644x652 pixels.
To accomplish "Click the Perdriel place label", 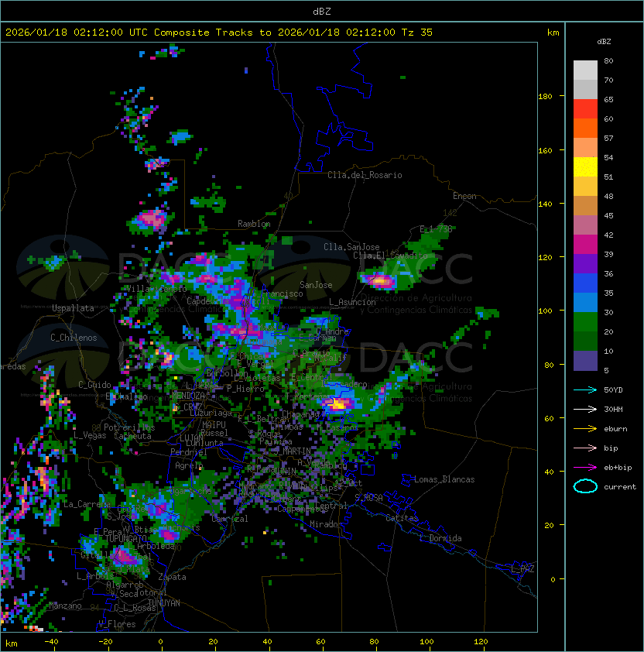I will (x=189, y=452).
